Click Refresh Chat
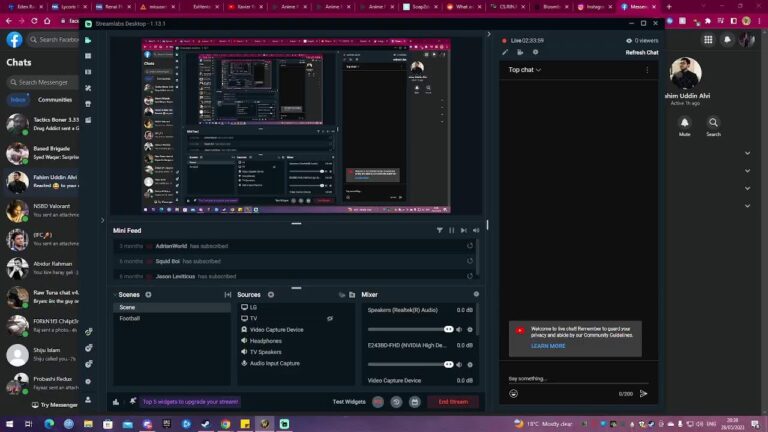 (x=642, y=52)
